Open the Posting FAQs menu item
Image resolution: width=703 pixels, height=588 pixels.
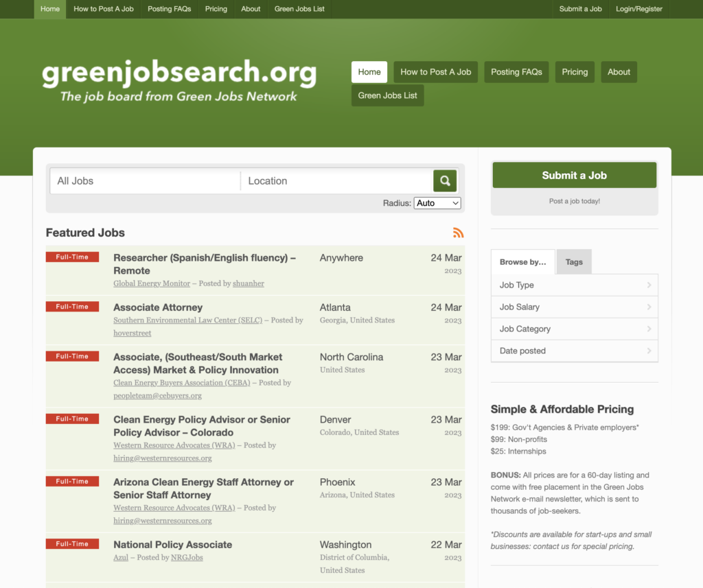pyautogui.click(x=169, y=9)
